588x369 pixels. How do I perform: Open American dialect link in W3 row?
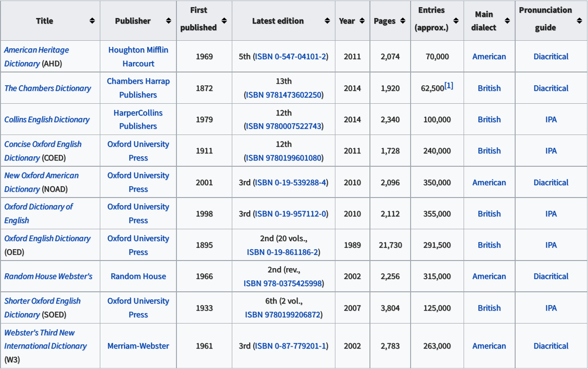pyautogui.click(x=489, y=346)
